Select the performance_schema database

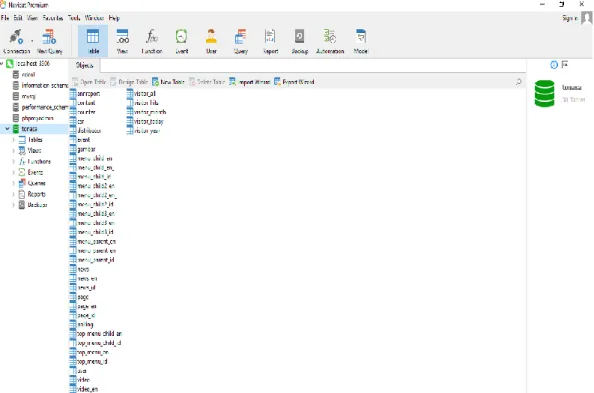[40, 107]
